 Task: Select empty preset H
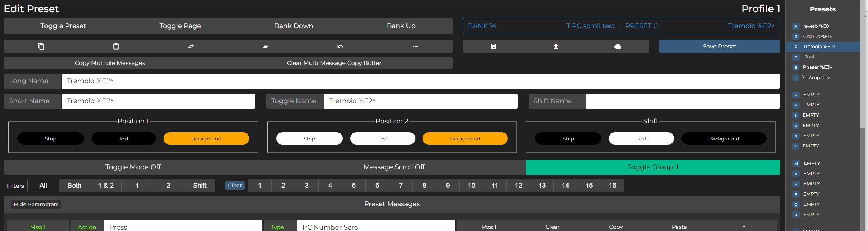coord(822,105)
